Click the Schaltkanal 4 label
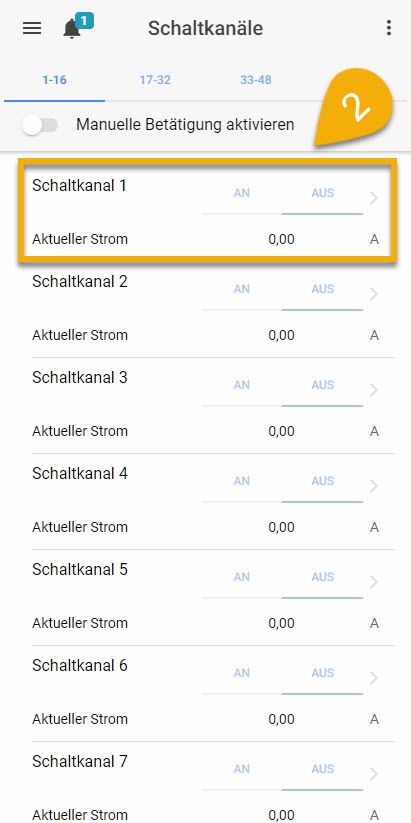Screen dimensions: 411x823 79,473
